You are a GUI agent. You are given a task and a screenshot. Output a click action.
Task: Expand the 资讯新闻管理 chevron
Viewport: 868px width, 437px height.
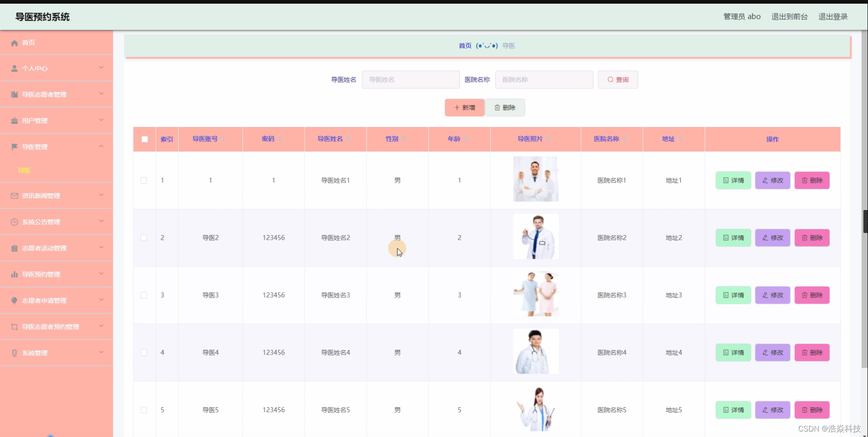(101, 195)
